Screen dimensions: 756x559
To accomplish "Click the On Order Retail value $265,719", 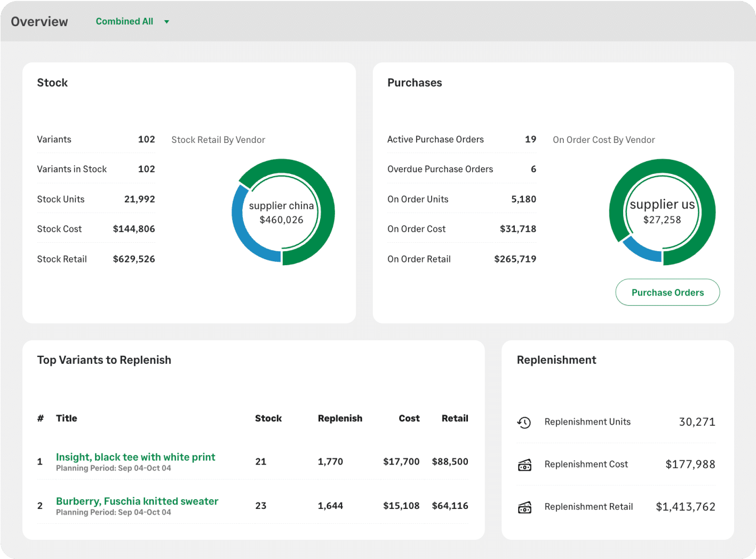I will (515, 259).
